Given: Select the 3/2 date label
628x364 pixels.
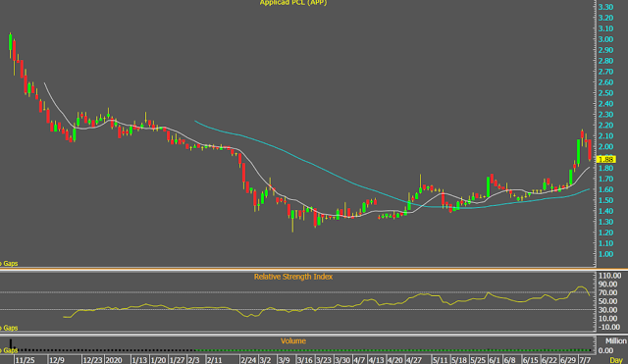Looking at the screenshot, I should [265, 360].
